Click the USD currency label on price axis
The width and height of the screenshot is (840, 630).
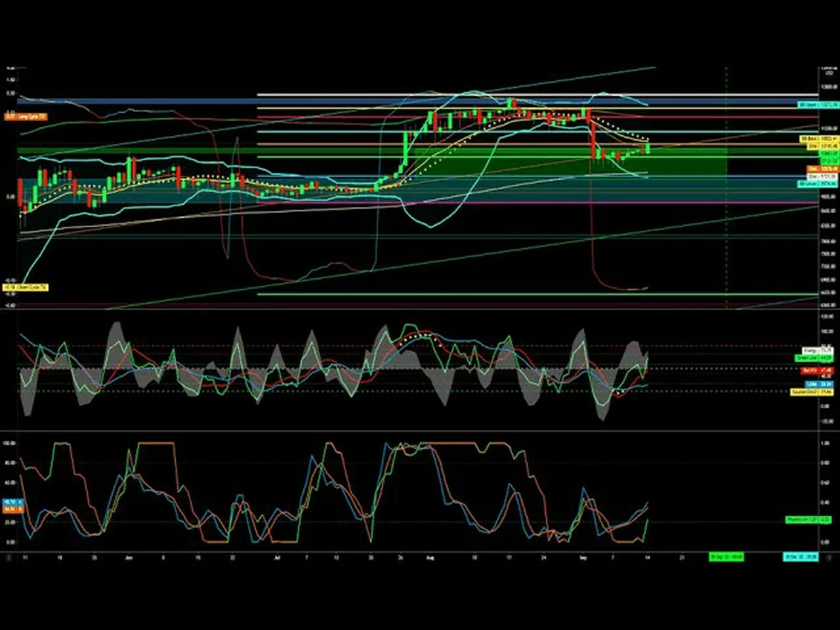(x=829, y=73)
